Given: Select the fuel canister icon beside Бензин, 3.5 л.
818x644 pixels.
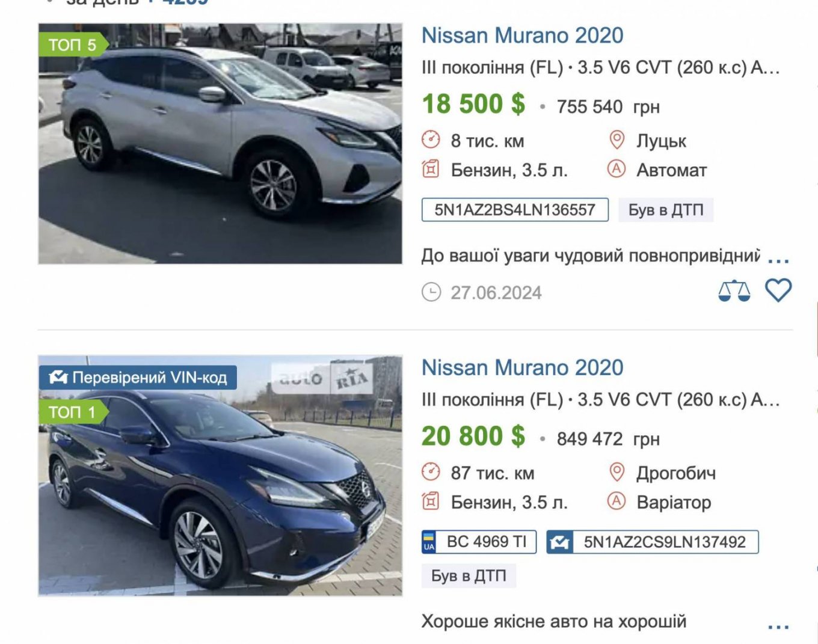Looking at the screenshot, I should coord(430,169).
